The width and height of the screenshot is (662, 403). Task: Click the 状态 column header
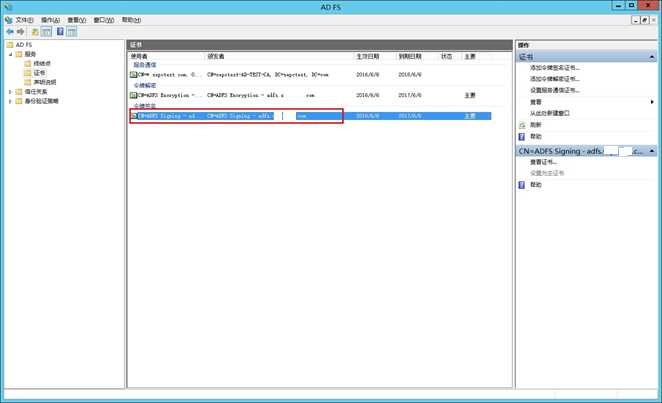tap(446, 56)
